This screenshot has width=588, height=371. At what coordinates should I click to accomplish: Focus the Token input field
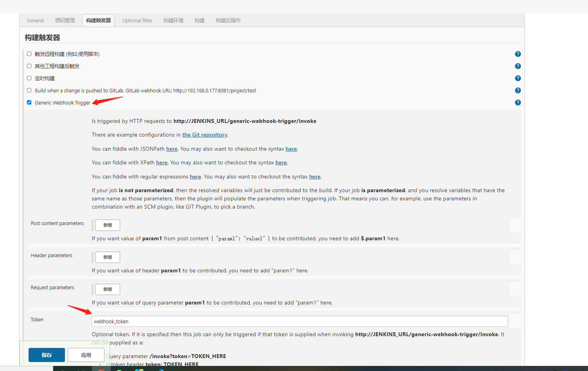[300, 321]
